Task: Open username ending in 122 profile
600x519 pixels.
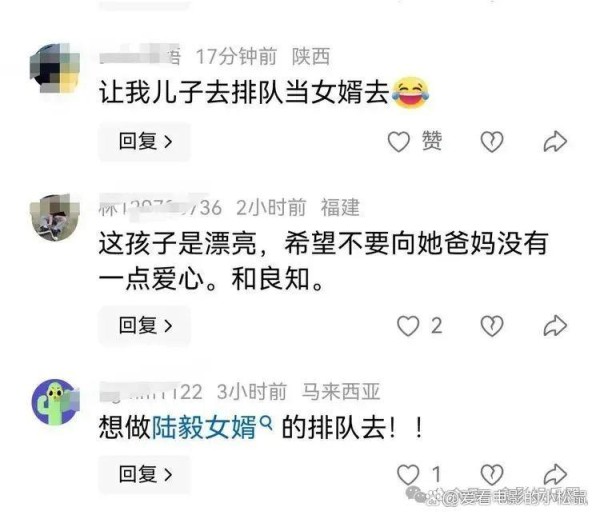Action: coord(151,392)
